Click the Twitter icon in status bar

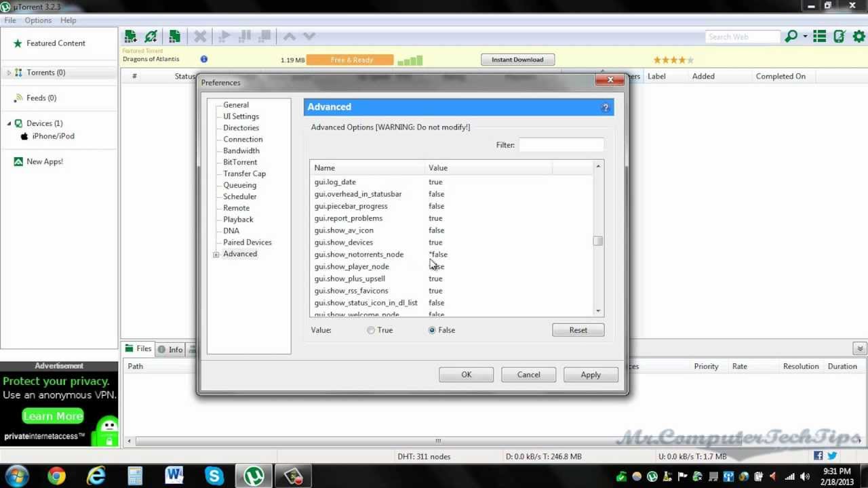pos(832,456)
